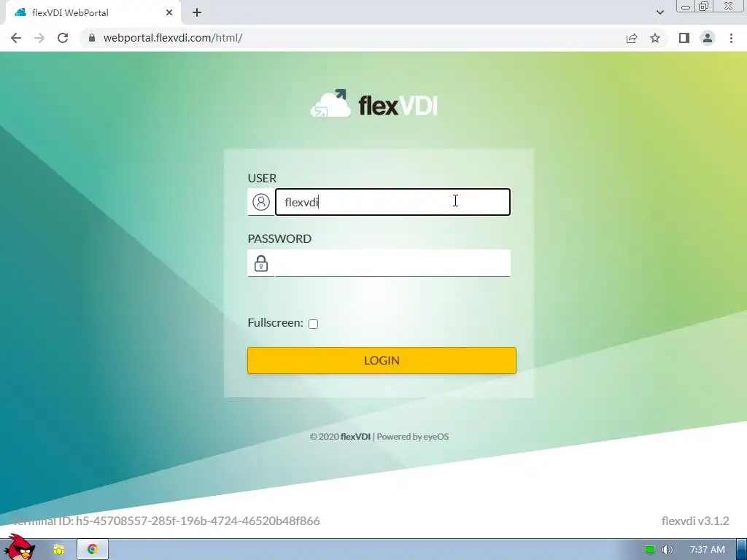Enable the Fullscreen checkbox
This screenshot has width=747, height=560.
pos(313,324)
